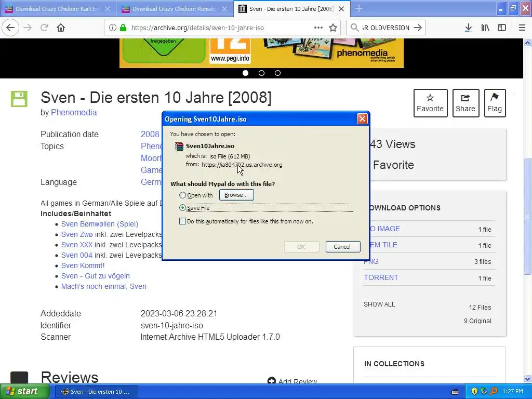Click the page vertical scrollbar thumb
The image size is (532, 399).
click(x=527, y=216)
